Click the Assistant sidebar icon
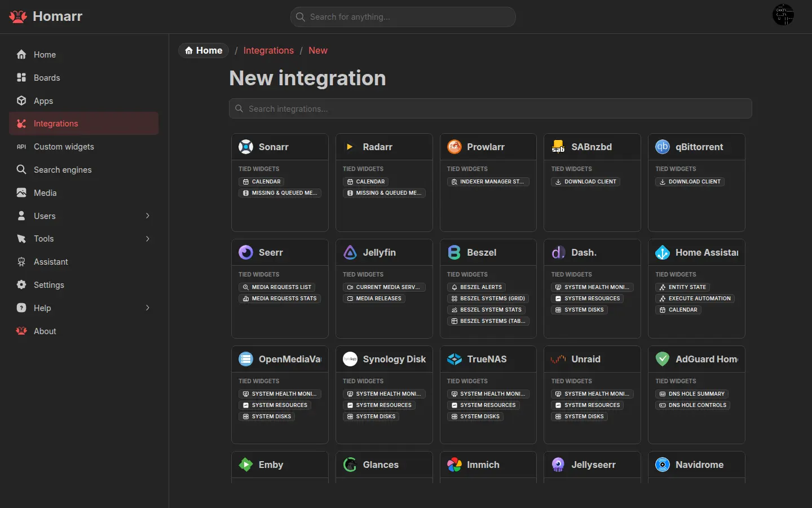This screenshot has height=508, width=812. tap(21, 262)
